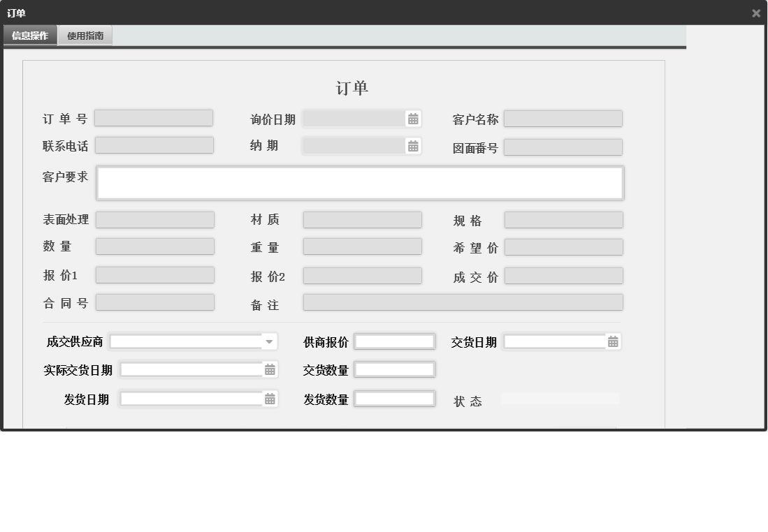The image size is (768, 532).
Task: Click the 客户要求 text area
Action: coord(360,182)
